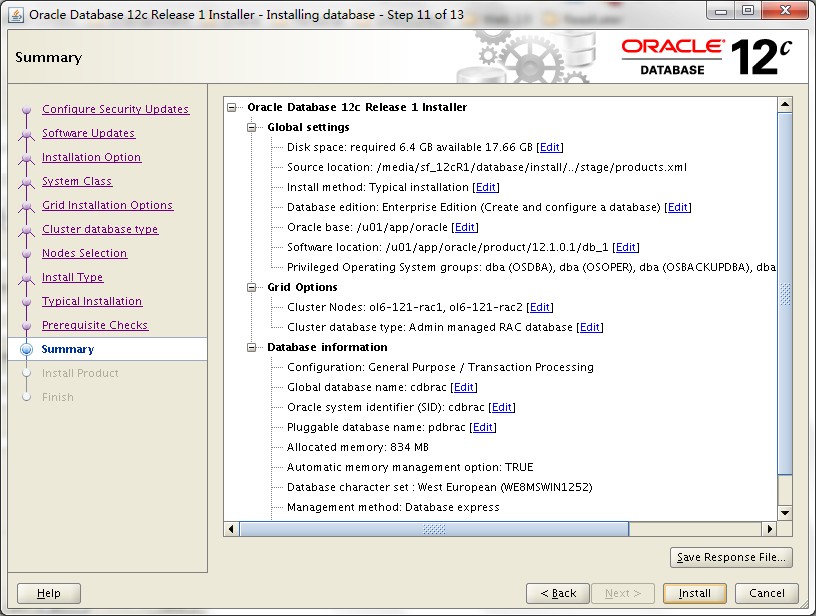Edit the Software location path

pyautogui.click(x=626, y=247)
